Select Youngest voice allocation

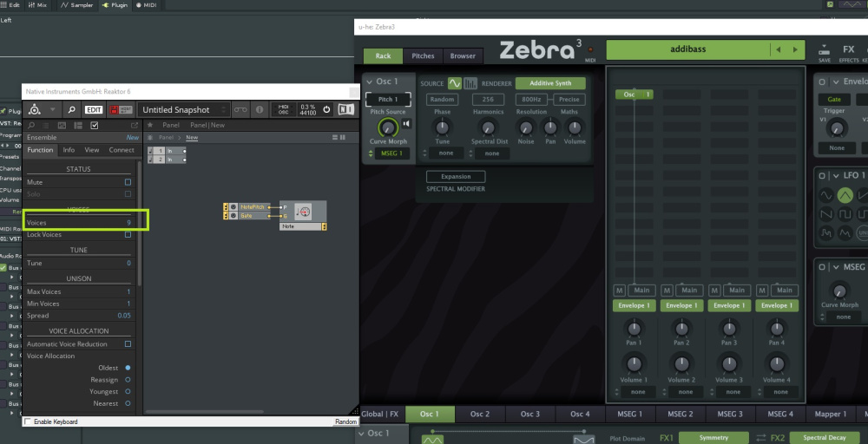coord(128,391)
